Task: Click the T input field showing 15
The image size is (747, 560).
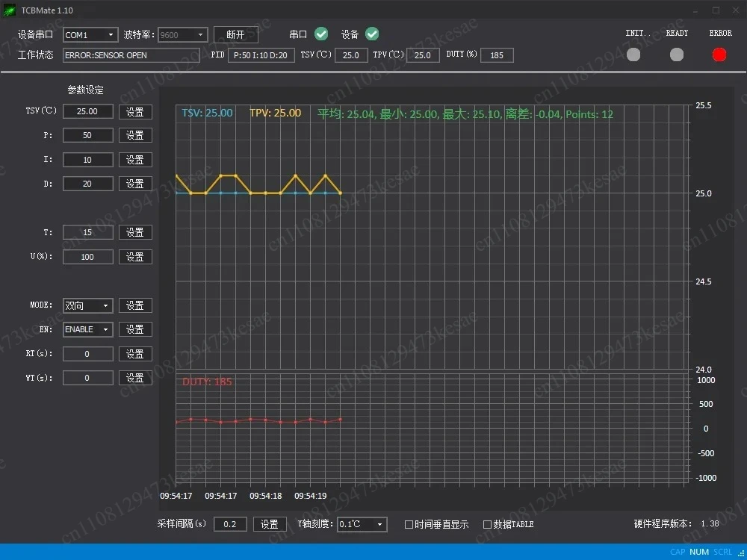Action: tap(87, 232)
